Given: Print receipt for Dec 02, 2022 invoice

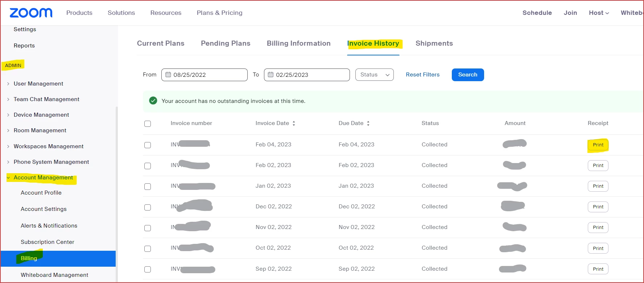Looking at the screenshot, I should pyautogui.click(x=598, y=207).
